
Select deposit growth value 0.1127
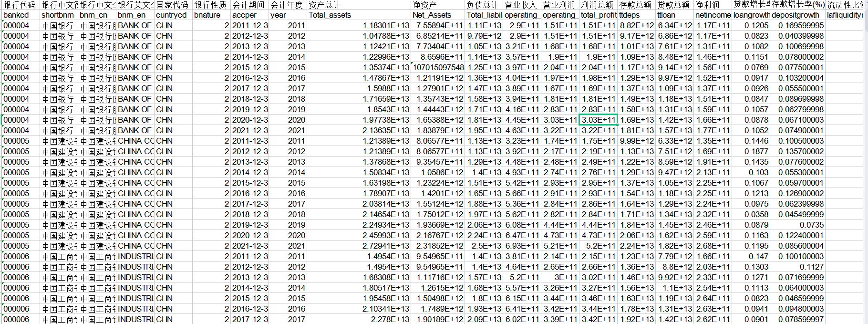[798, 267]
